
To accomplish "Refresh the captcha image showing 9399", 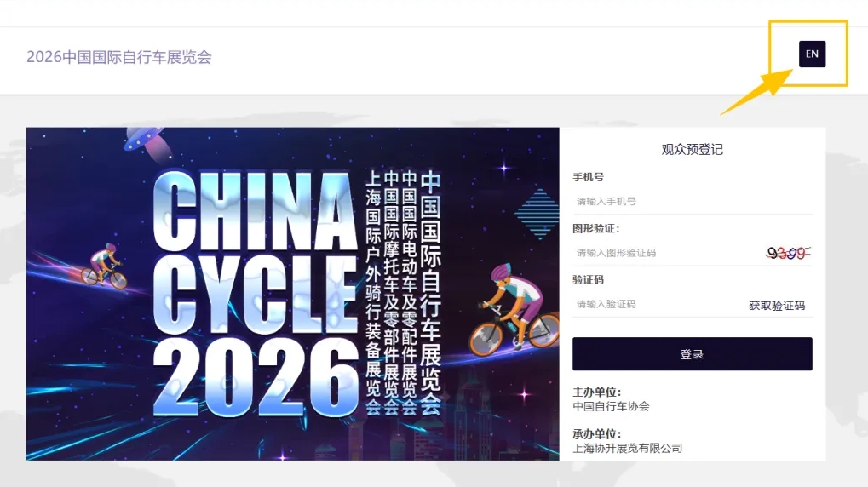I will pyautogui.click(x=788, y=254).
